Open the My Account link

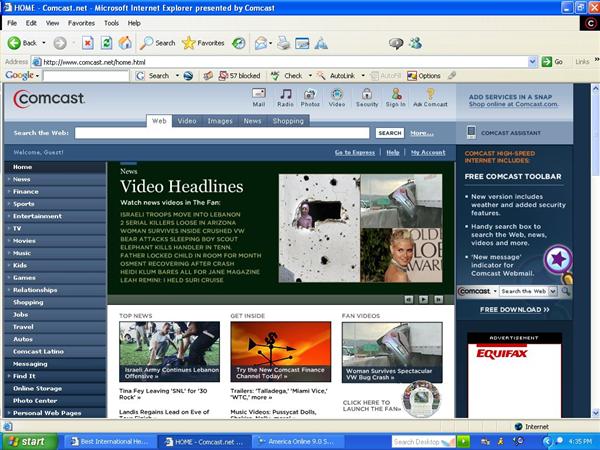click(428, 152)
